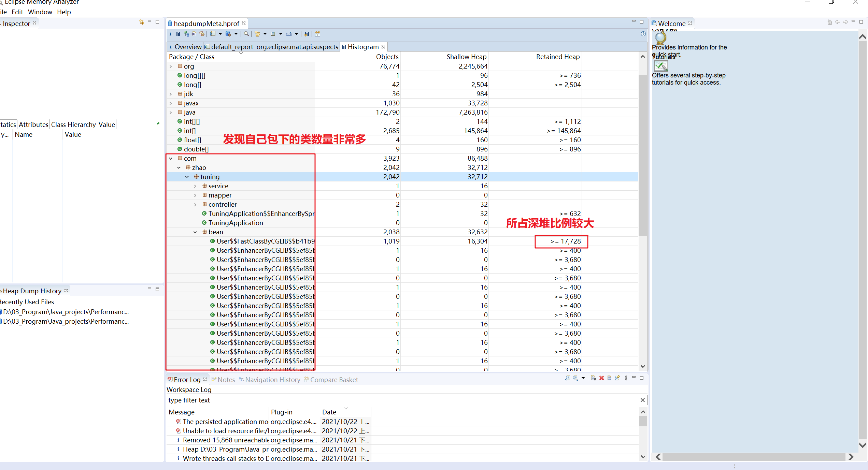Open the thread overview gears icon
This screenshot has height=470, width=868.
coord(202,34)
